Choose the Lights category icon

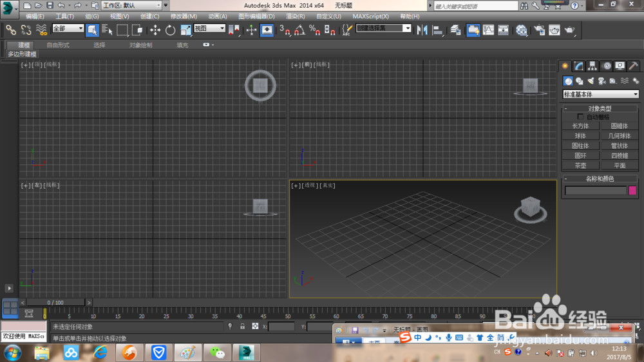[591, 81]
